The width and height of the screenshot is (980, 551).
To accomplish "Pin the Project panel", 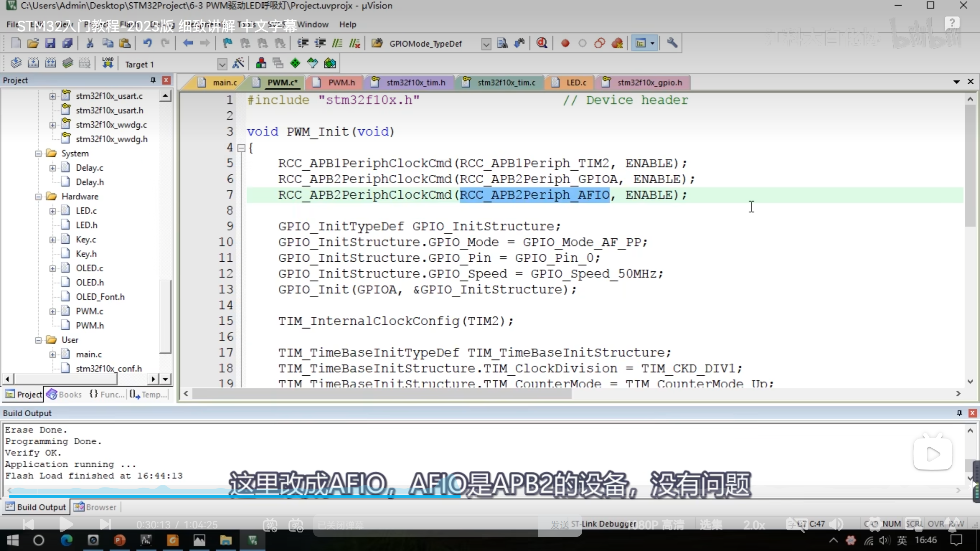I will coord(153,80).
